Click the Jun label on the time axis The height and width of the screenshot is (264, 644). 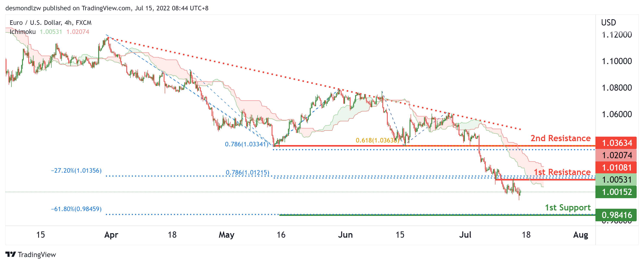pos(345,235)
